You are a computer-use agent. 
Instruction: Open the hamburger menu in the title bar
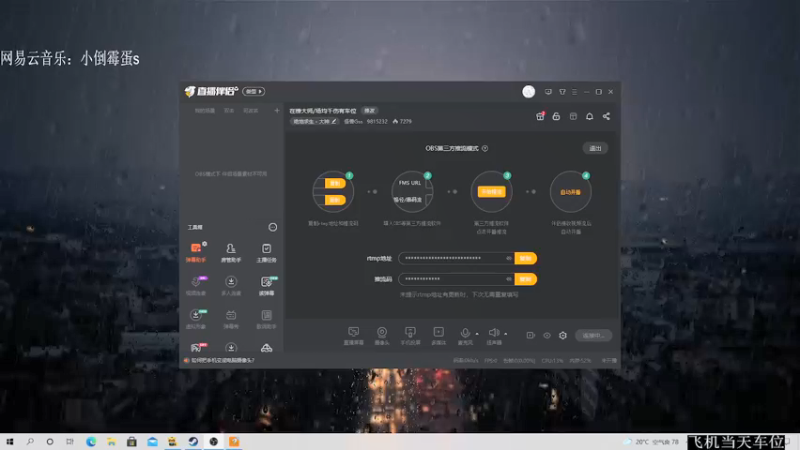pyautogui.click(x=574, y=92)
